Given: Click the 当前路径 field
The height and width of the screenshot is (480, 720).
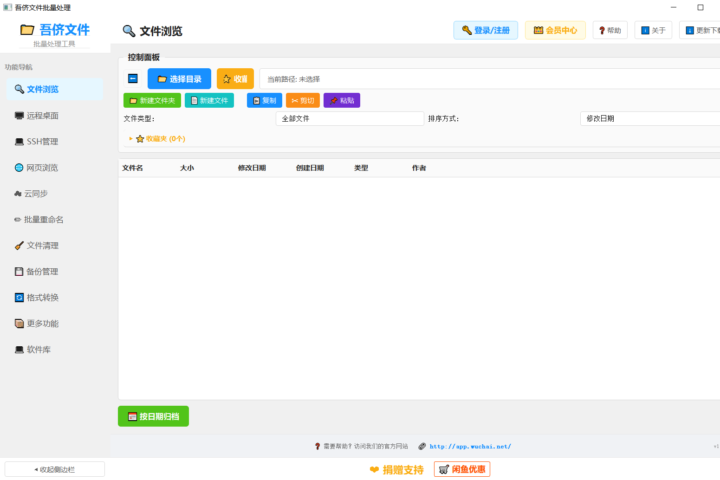Looking at the screenshot, I should click(489, 79).
